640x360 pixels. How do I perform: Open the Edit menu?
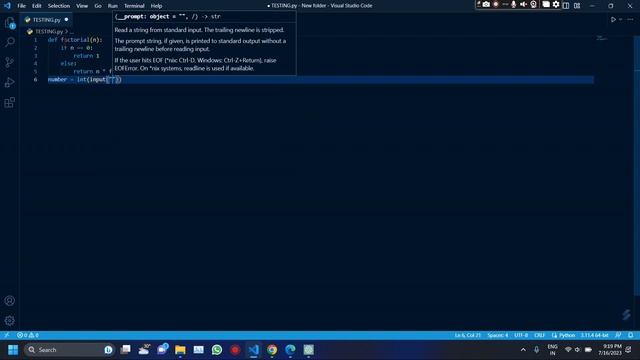pos(37,6)
